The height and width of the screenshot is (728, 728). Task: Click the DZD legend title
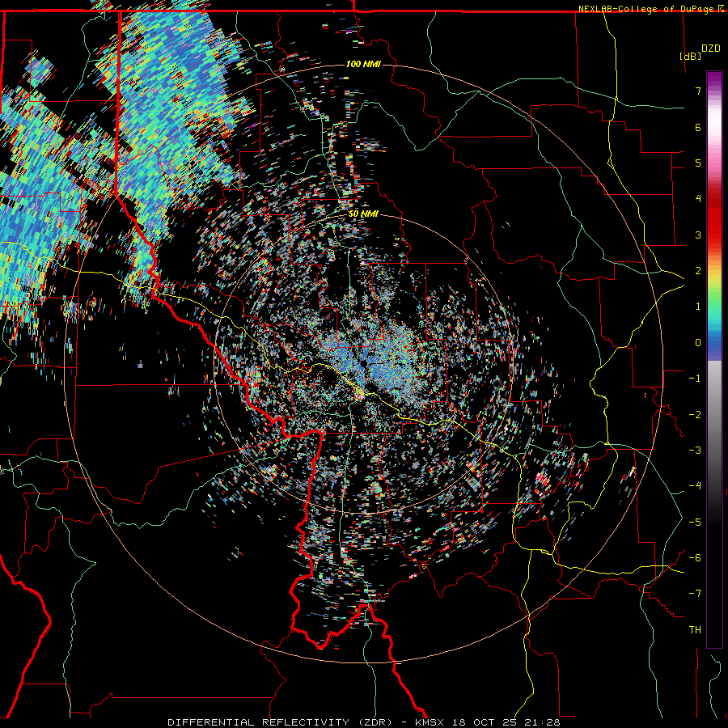710,49
